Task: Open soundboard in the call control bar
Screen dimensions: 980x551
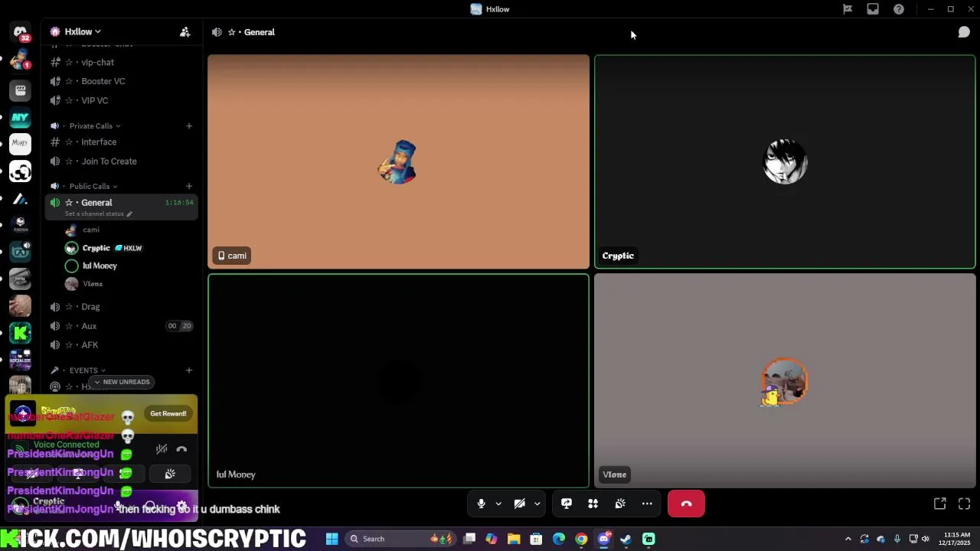Action: coord(620,504)
